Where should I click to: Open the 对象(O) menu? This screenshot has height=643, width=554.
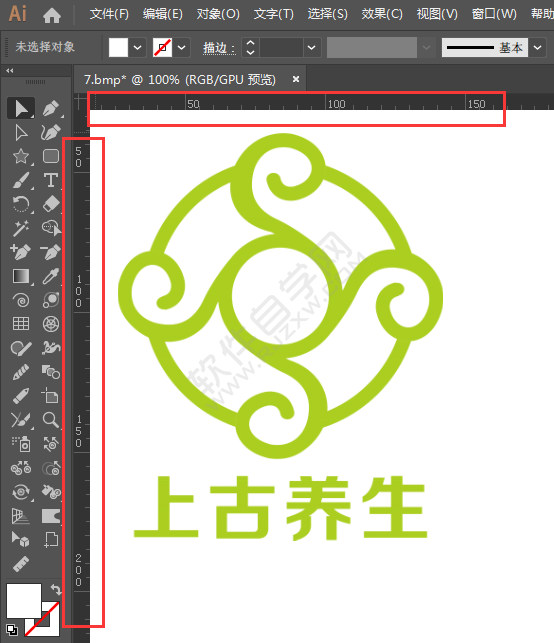pos(218,14)
